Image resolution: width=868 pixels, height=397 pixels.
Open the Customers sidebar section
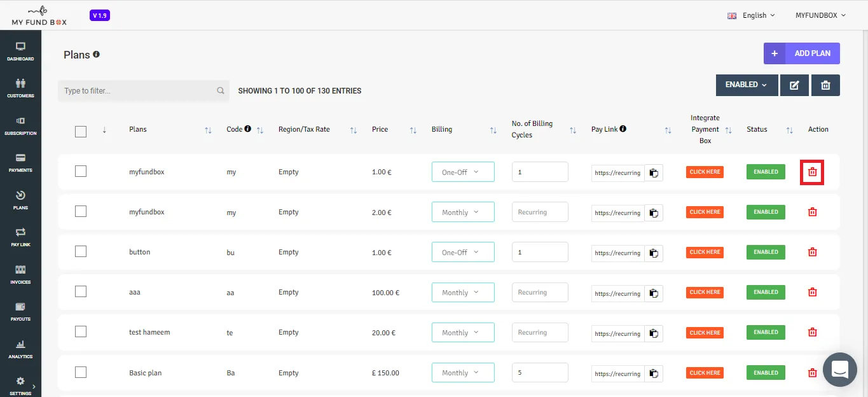tap(20, 88)
